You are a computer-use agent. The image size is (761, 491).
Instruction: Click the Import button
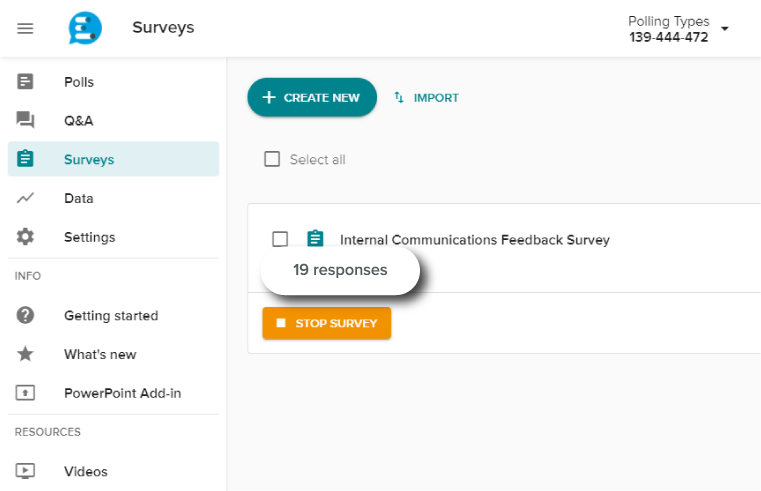[427, 98]
